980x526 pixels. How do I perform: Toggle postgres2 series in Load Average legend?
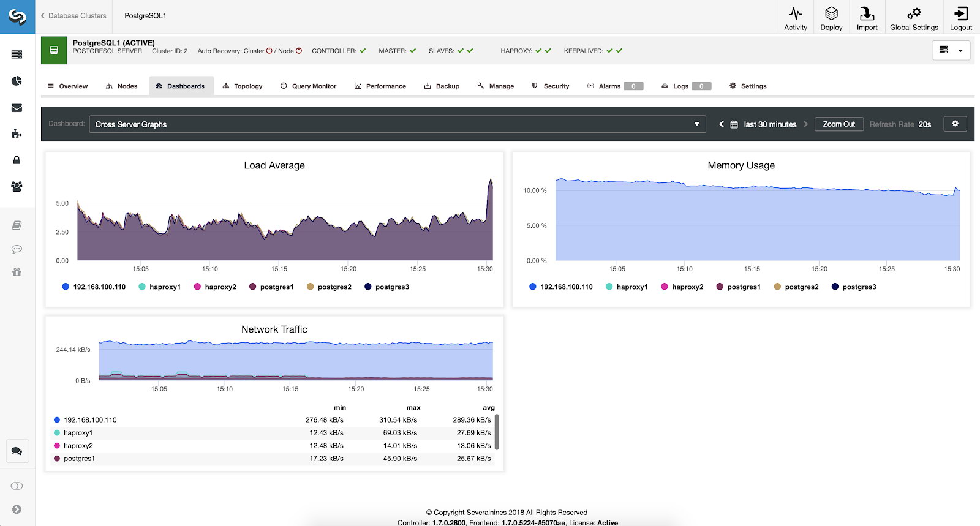pos(329,287)
